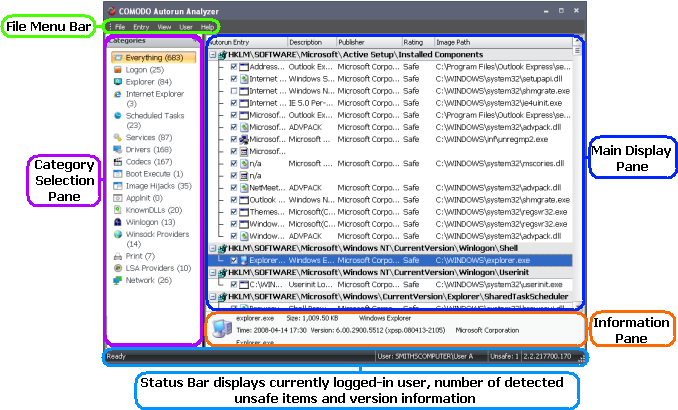Select path C:\WINDOWS\inf\unregmp2.exe
The width and height of the screenshot is (678, 410).
tap(492, 139)
